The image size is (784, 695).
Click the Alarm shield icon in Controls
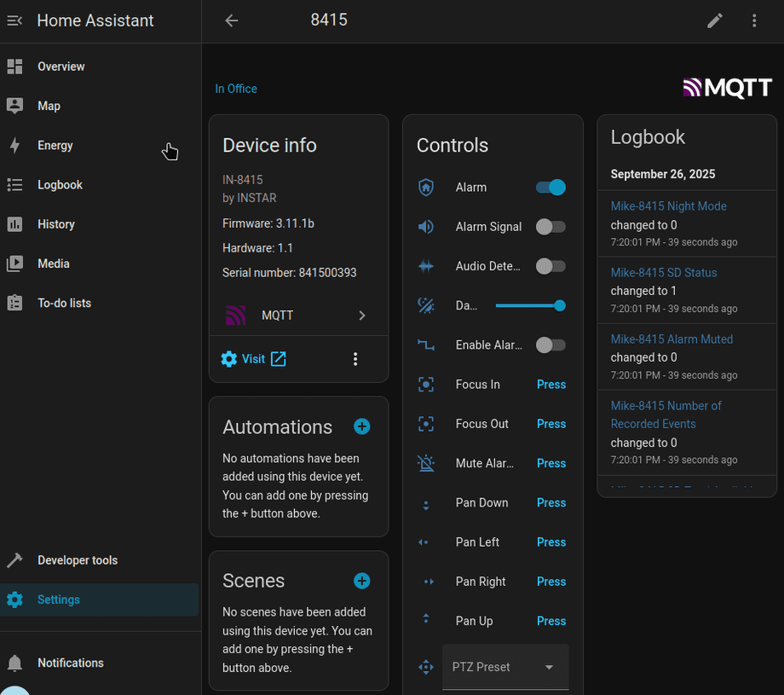pos(426,188)
